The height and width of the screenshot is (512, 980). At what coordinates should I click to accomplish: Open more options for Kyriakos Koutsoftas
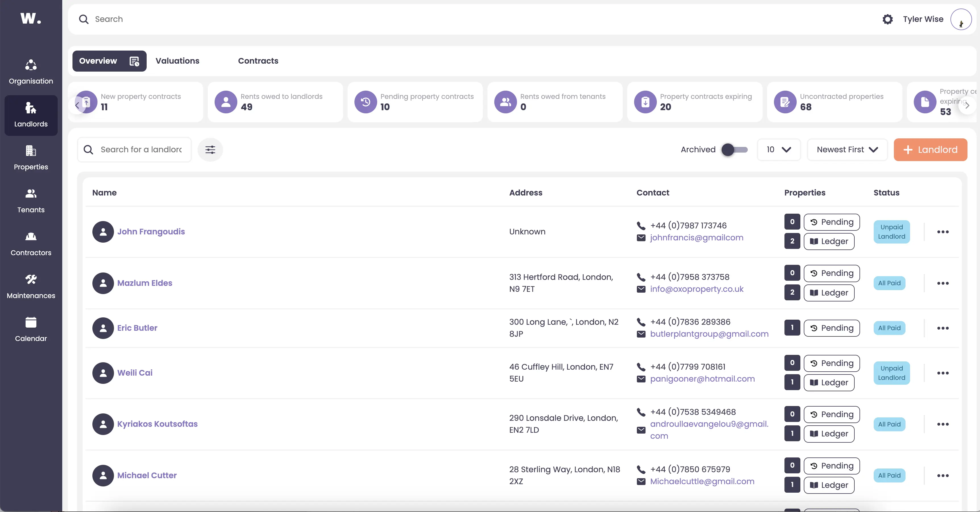coord(943,424)
